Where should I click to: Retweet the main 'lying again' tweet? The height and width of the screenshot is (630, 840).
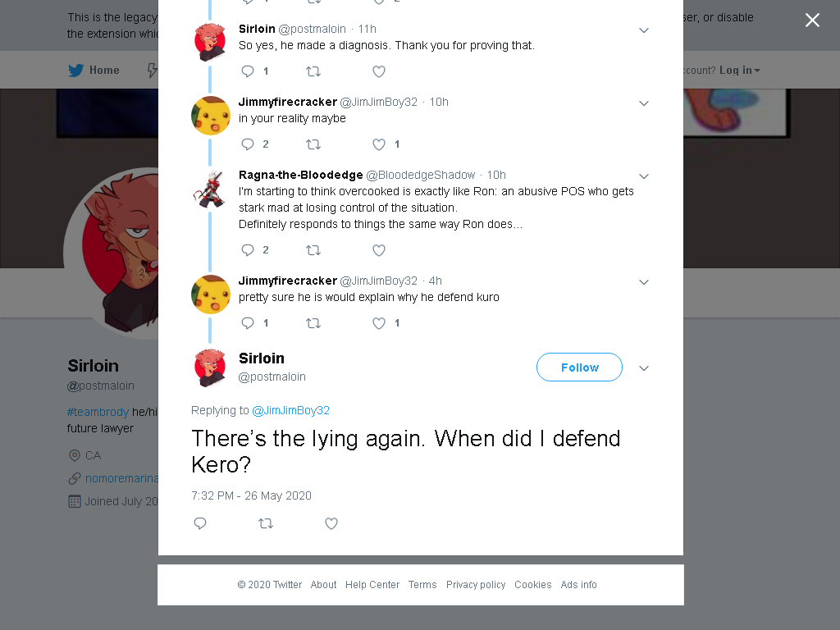click(266, 523)
